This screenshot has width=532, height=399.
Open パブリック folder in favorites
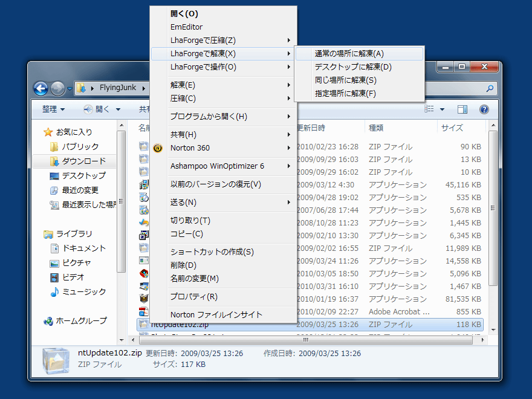74,146
